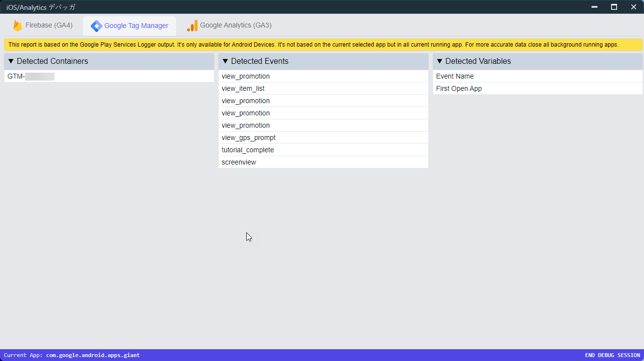Image resolution: width=644 pixels, height=361 pixels.
Task: Maximize the debugger window
Action: pos(614,7)
